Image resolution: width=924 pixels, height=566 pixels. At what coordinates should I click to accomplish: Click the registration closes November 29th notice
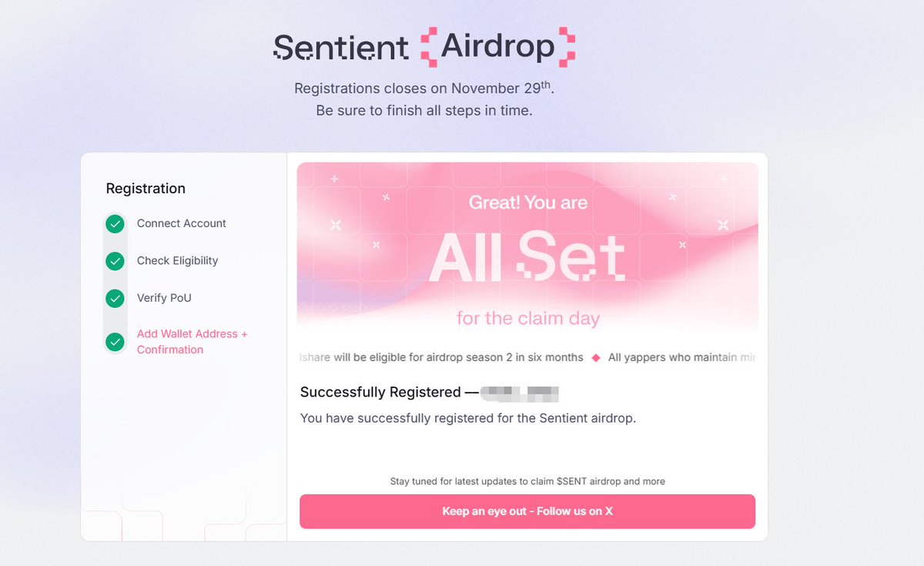423,89
